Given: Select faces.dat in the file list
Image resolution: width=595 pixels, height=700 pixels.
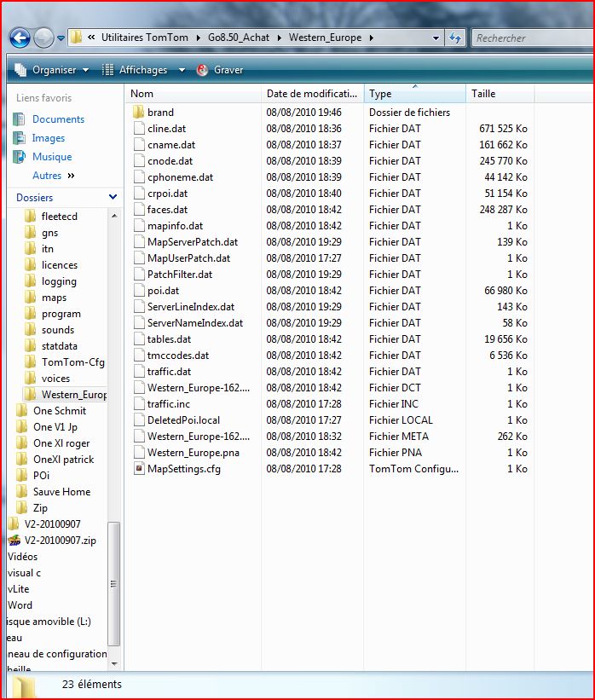Looking at the screenshot, I should [167, 210].
